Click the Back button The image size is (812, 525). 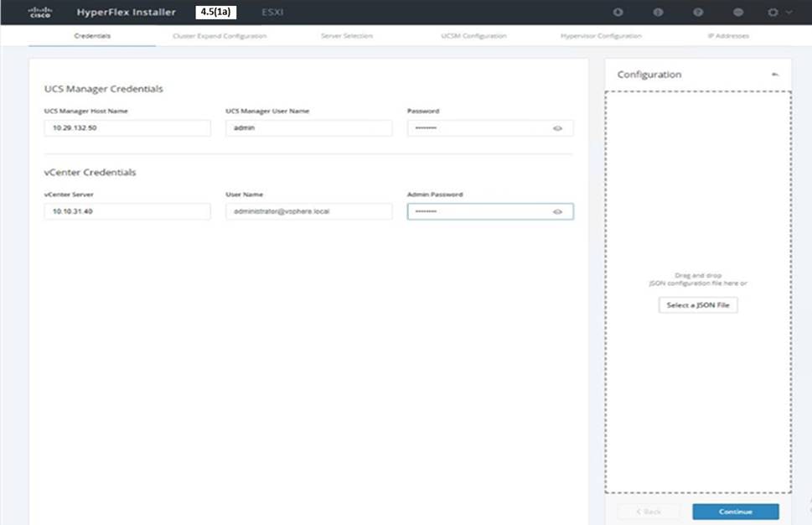click(649, 512)
